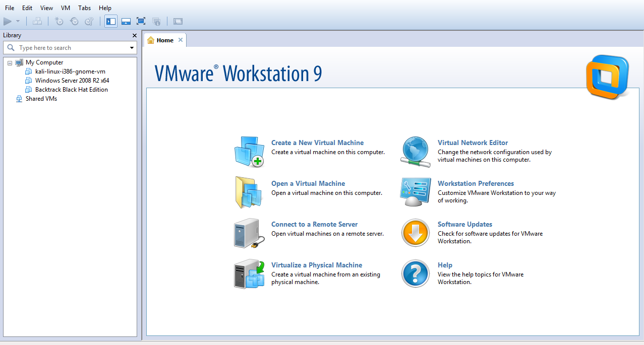Click the Windows Server 2008 VM icon
Viewport: 644px width, 345px height.
[x=29, y=81]
